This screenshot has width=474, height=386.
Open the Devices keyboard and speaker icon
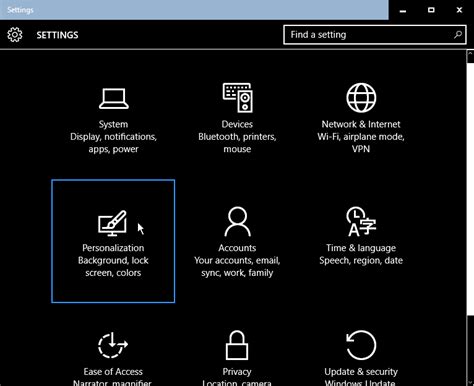(x=238, y=98)
